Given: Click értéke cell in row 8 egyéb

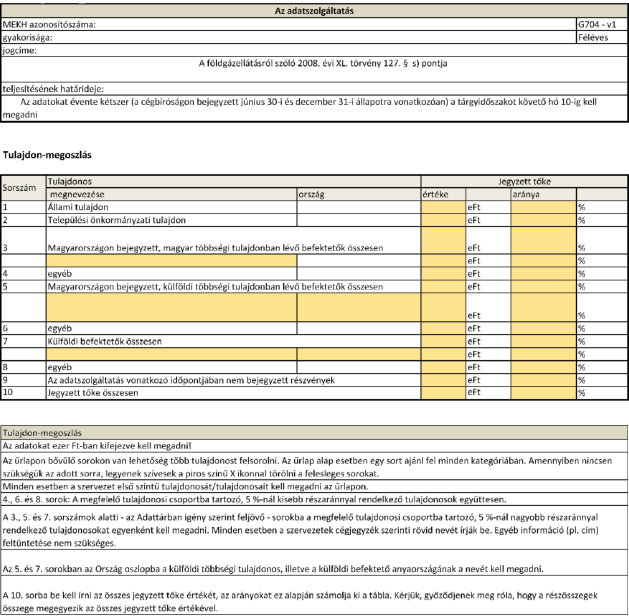Looking at the screenshot, I should pyautogui.click(x=443, y=367).
